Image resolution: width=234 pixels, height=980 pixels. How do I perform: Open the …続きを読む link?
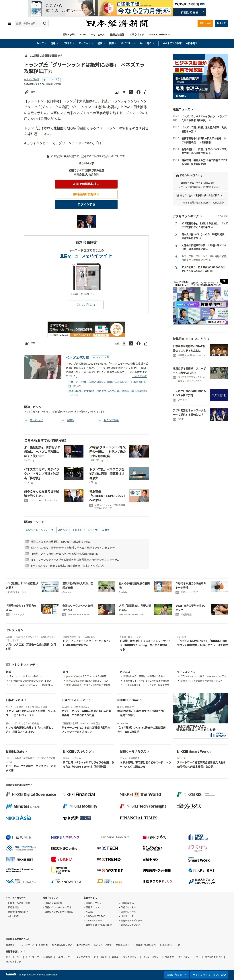[x=139, y=376]
